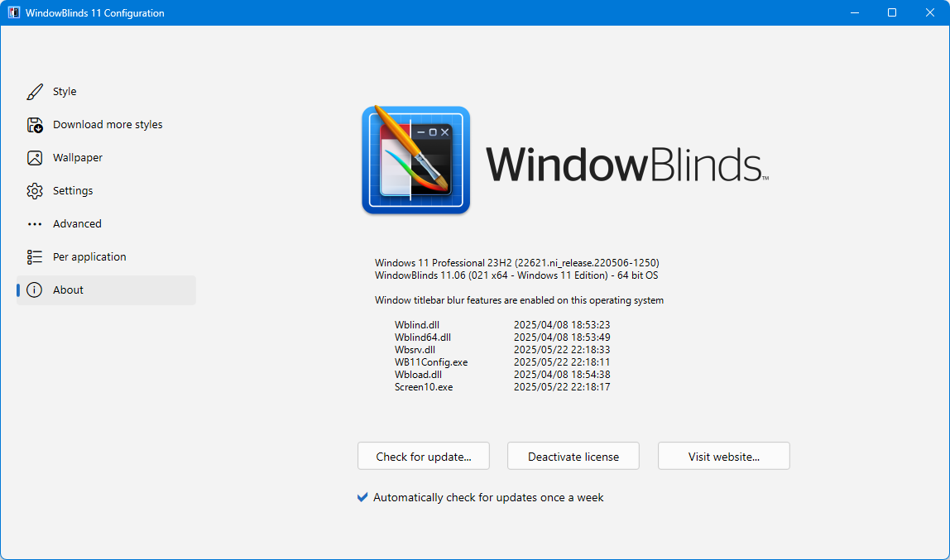950x560 pixels.
Task: Click the WindowBlinds 11 Configuration title text
Action: (x=94, y=12)
